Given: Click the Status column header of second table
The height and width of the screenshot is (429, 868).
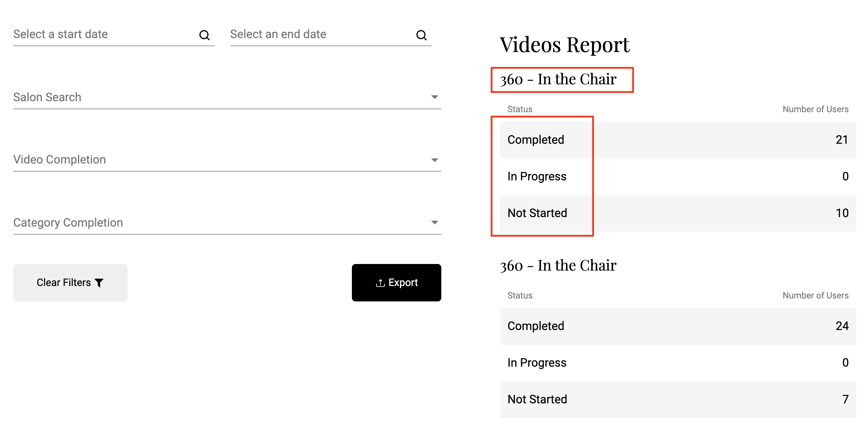Looking at the screenshot, I should (x=519, y=295).
